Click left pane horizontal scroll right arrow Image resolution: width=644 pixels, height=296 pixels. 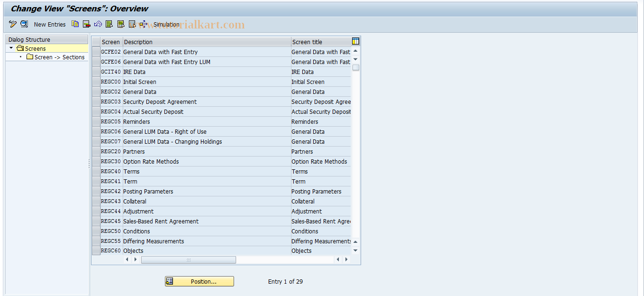coord(136,259)
